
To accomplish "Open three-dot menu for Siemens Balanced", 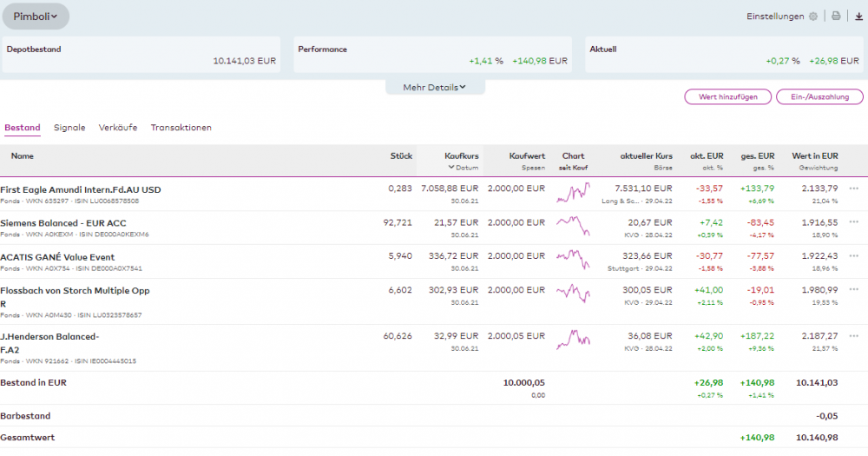I will point(854,222).
